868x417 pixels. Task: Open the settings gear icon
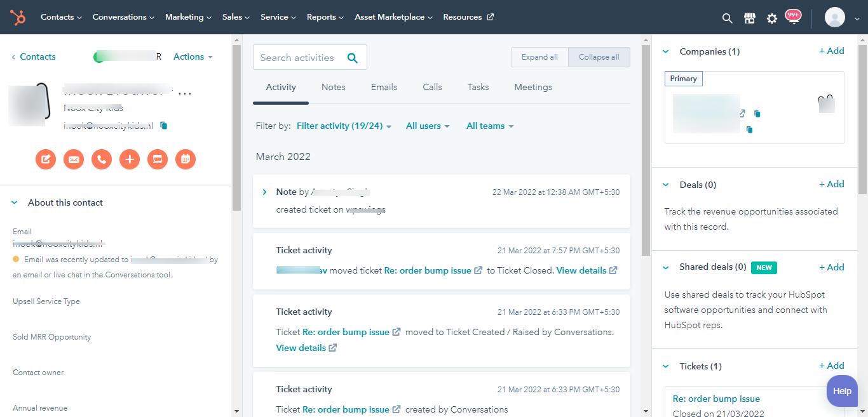pos(772,18)
